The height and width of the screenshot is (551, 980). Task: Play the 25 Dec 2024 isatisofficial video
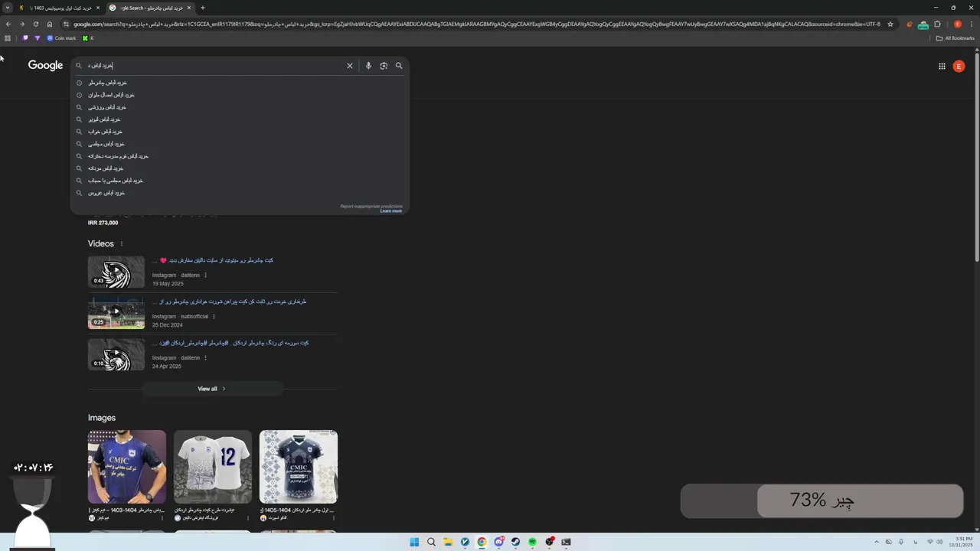click(x=116, y=313)
